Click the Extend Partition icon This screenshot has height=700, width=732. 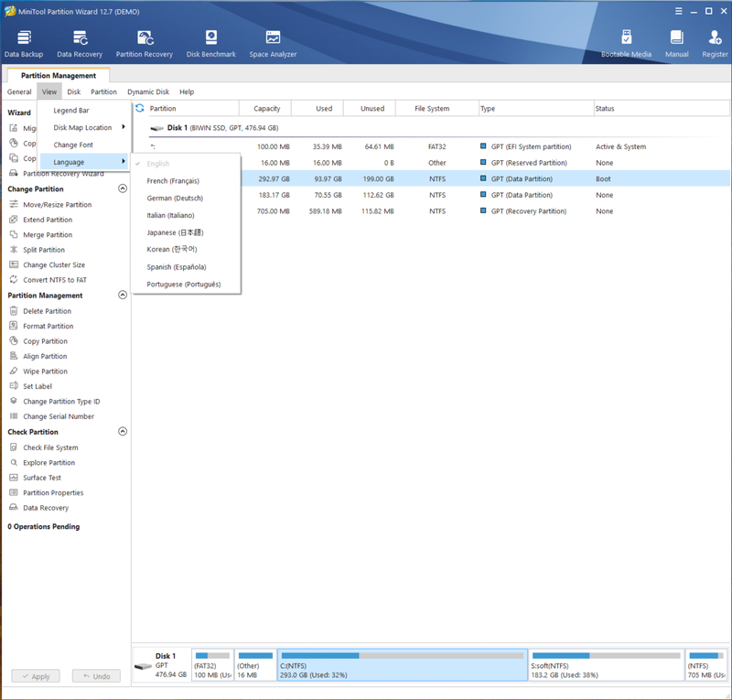(x=14, y=220)
